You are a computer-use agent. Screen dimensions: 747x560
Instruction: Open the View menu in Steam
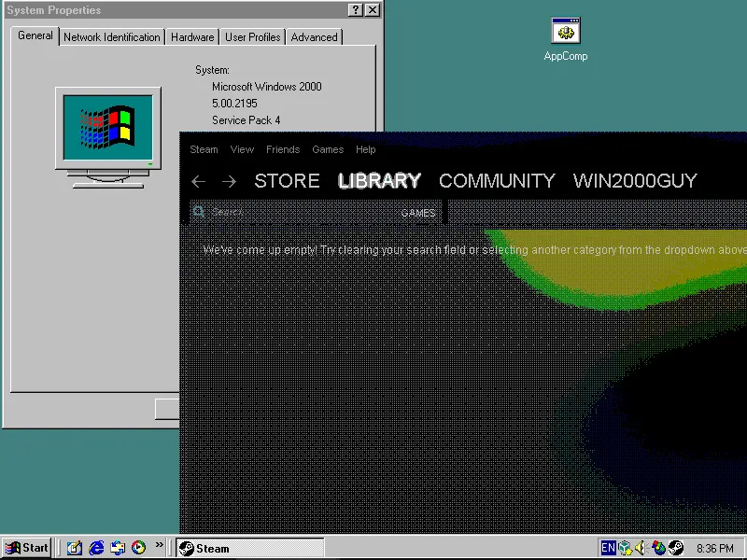point(242,149)
